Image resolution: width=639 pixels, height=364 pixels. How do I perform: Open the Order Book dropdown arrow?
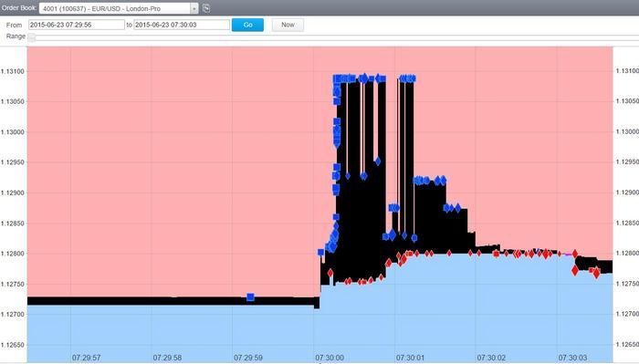pyautogui.click(x=194, y=8)
